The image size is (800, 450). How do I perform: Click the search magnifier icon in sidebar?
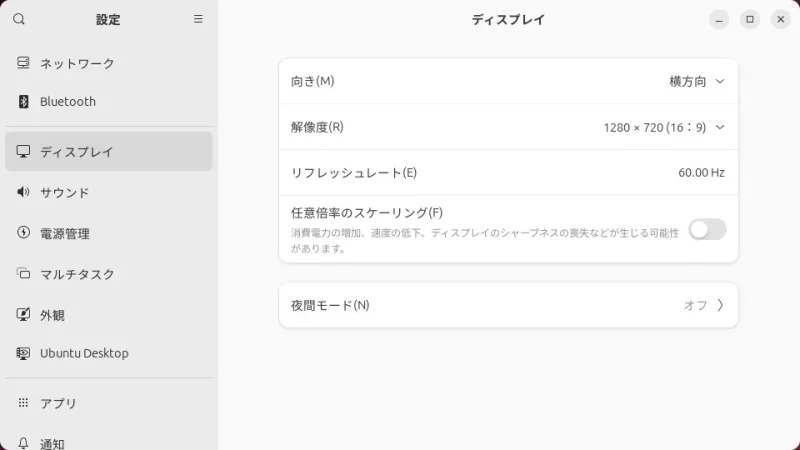pos(19,19)
